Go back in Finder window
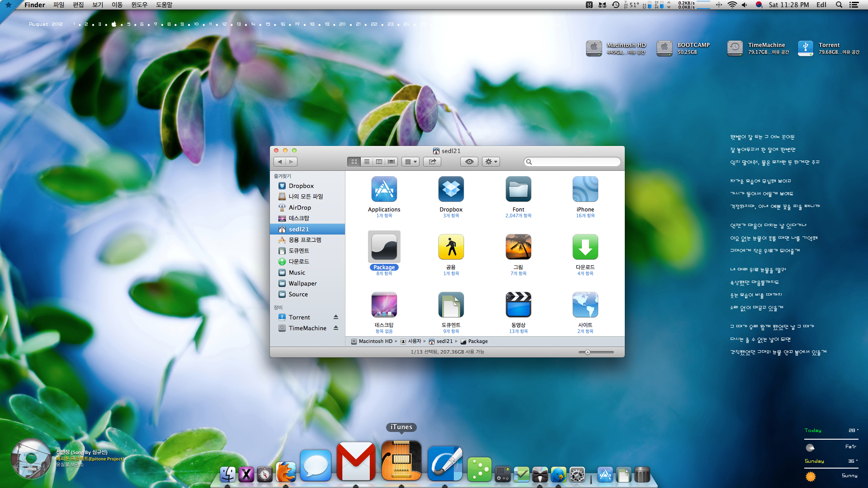 pos(279,162)
